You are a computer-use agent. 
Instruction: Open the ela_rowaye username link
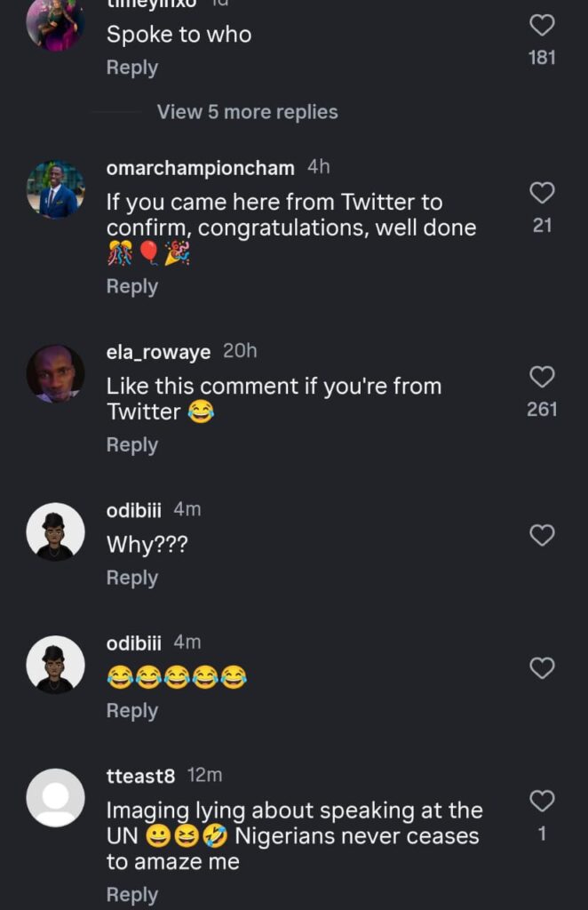[158, 352]
